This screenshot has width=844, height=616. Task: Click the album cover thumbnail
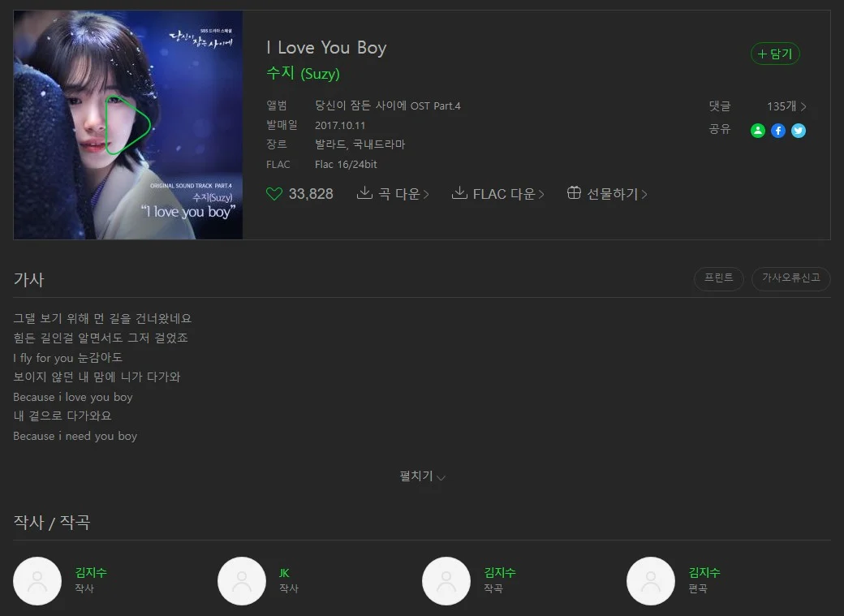[128, 125]
